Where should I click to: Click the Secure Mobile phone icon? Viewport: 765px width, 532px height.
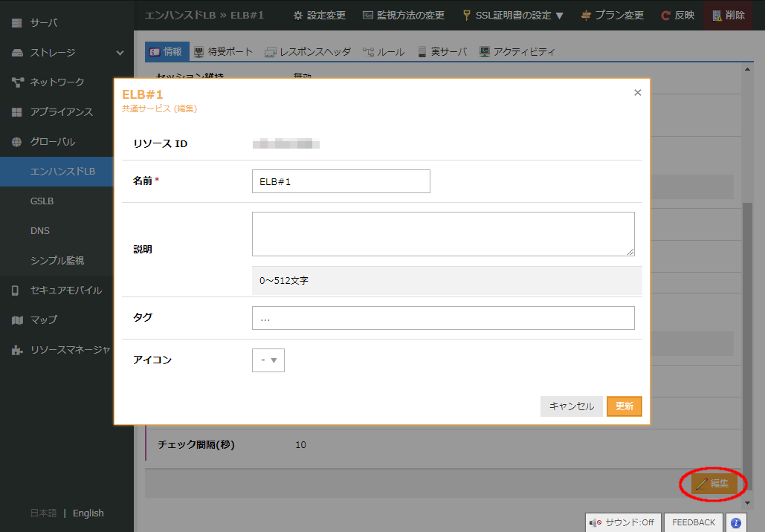pos(16,291)
